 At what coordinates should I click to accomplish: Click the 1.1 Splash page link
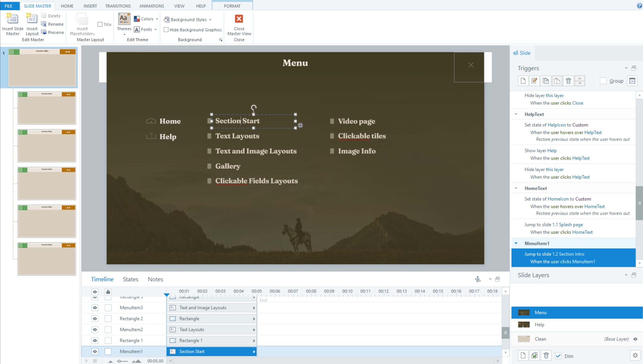pyautogui.click(x=567, y=225)
